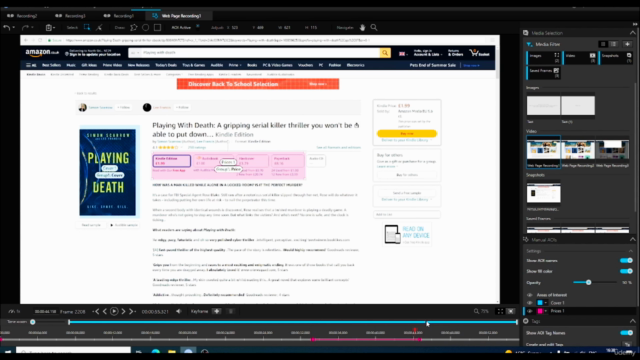The width and height of the screenshot is (640, 360).
Task: Select the polygon AOI draw tool
Action: click(x=133, y=28)
